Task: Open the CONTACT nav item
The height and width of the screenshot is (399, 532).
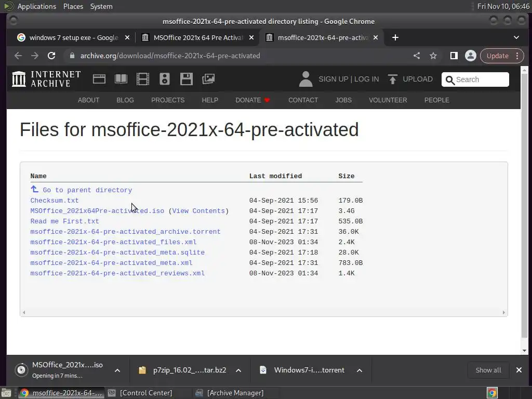Action: [x=303, y=100]
